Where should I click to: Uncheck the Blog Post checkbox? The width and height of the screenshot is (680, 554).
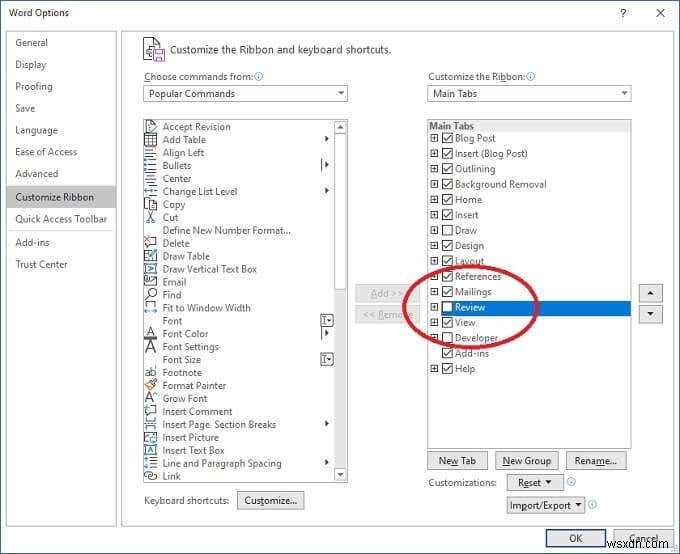point(447,138)
